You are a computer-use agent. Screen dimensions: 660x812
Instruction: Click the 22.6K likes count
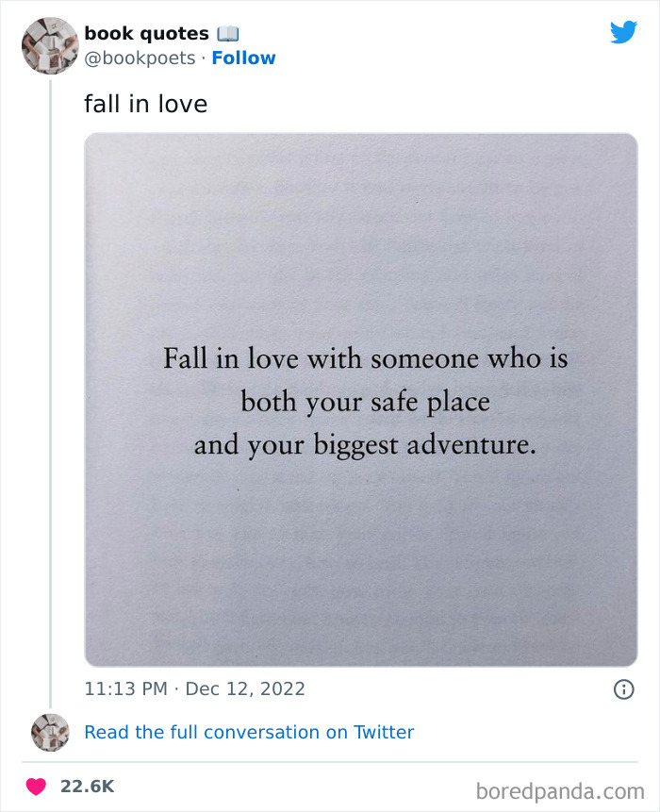click(87, 787)
